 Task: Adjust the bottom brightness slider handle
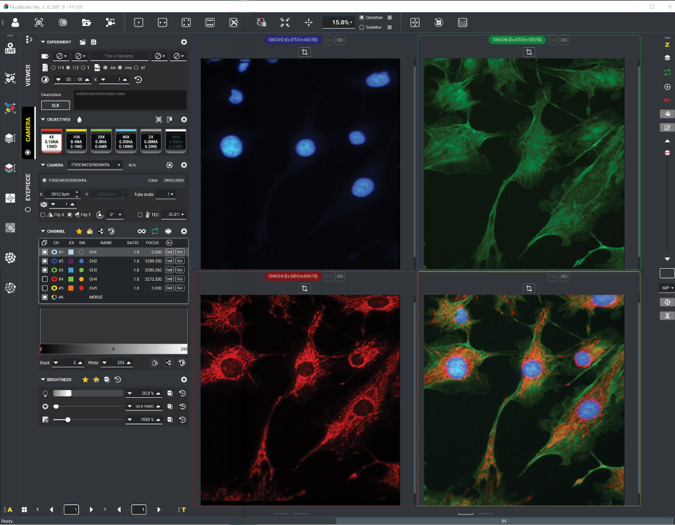(67, 419)
